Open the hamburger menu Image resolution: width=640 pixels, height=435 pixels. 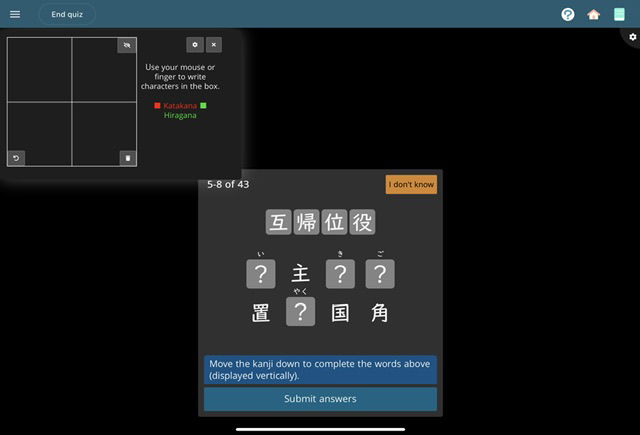pos(14,14)
